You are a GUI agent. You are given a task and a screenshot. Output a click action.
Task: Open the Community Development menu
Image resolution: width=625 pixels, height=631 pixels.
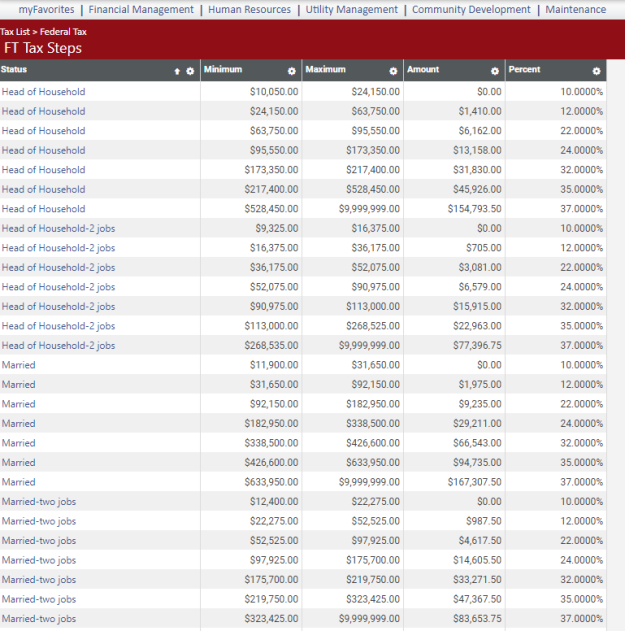point(471,10)
